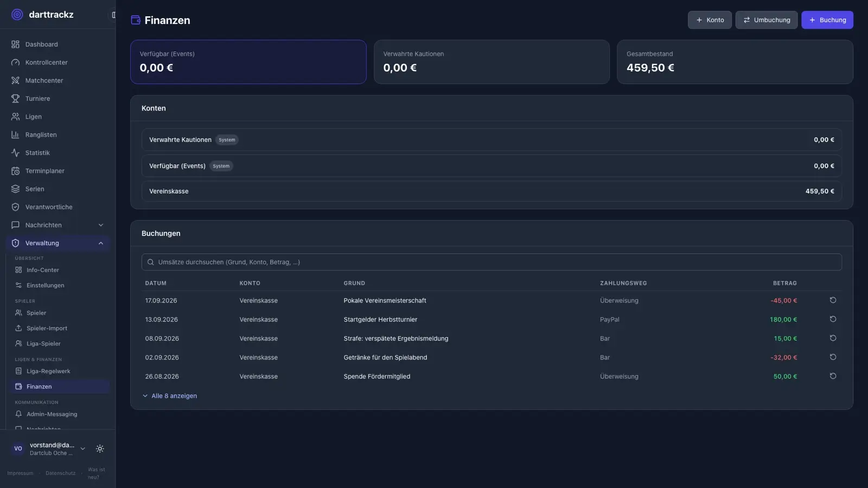Open the Impressum link

pos(20,473)
